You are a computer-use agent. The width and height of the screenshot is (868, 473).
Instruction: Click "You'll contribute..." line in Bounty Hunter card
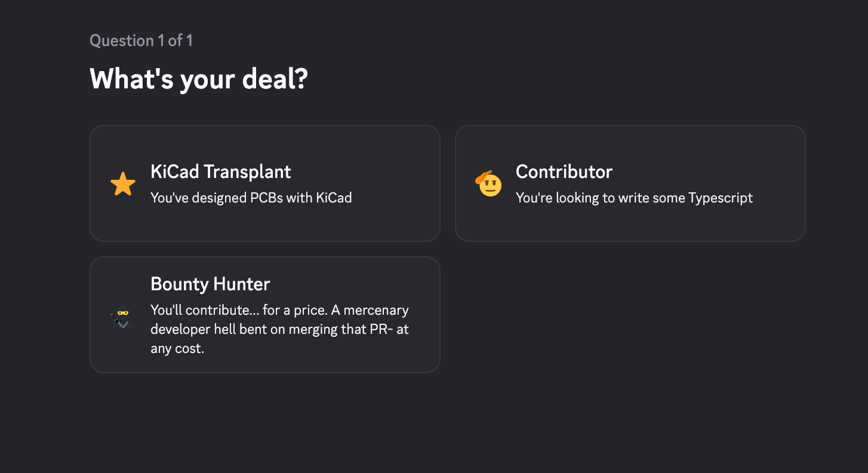(x=200, y=311)
